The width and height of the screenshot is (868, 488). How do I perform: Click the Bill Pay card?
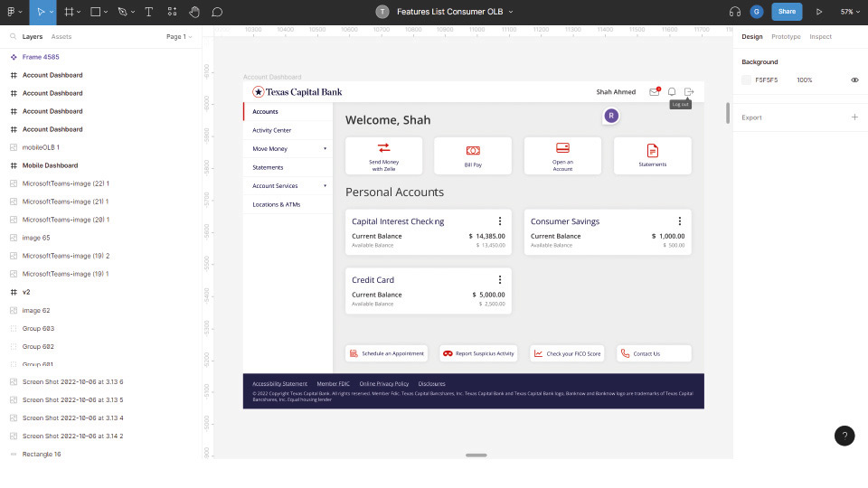point(473,156)
